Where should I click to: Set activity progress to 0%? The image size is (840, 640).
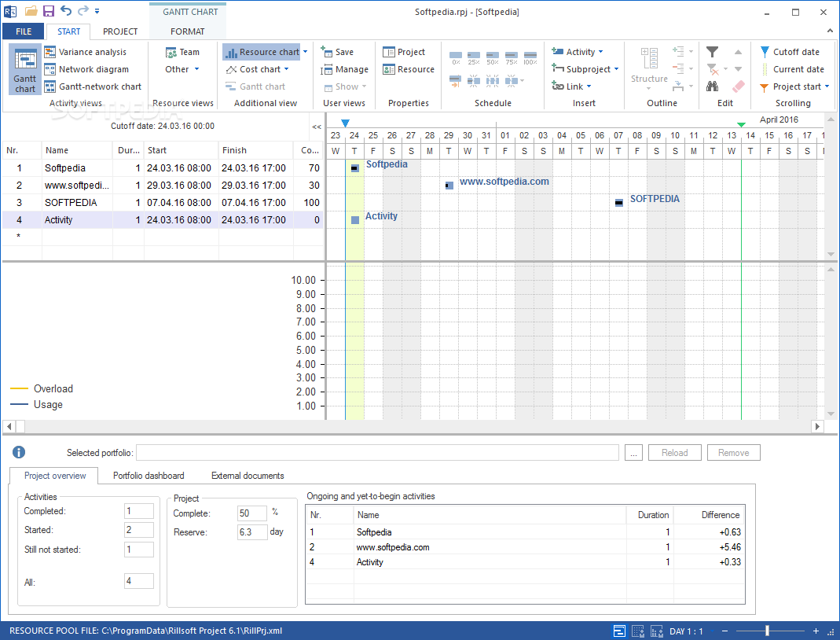point(456,58)
